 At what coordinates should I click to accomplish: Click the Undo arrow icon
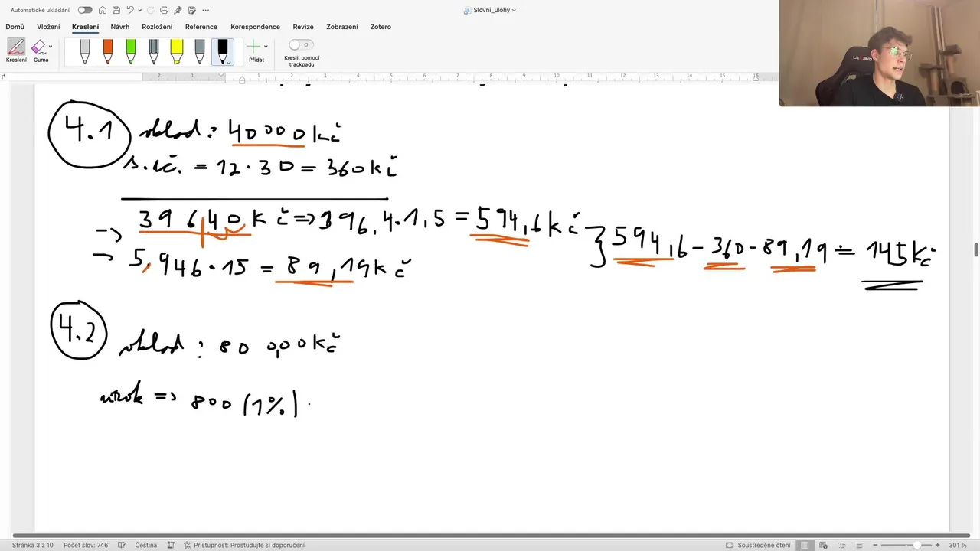pos(129,10)
